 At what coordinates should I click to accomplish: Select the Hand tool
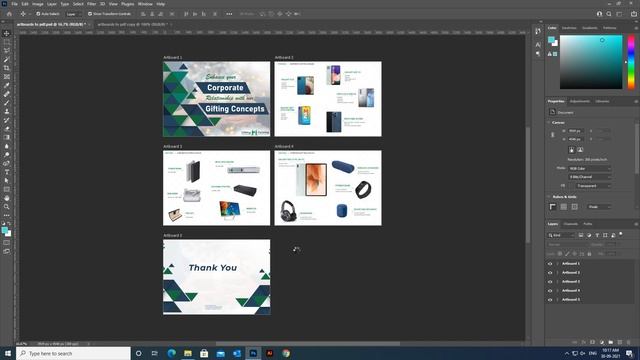(7, 198)
